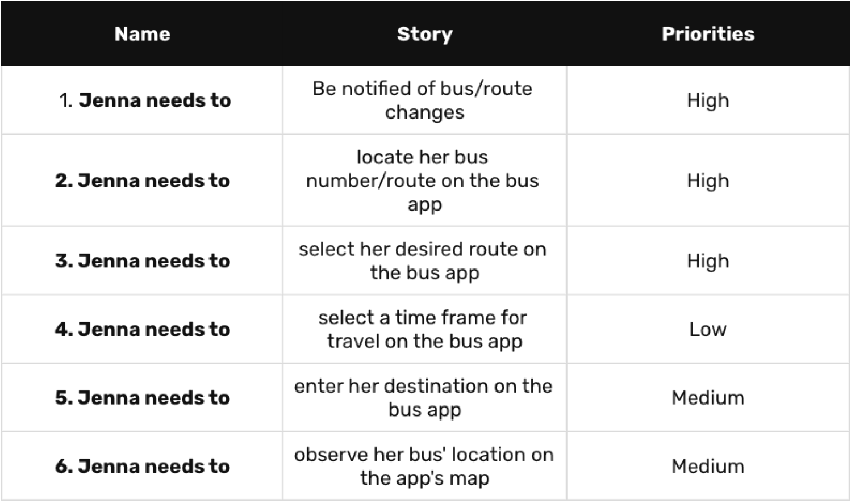Select the '4. Jenna needs to' cell
Viewport: 851px width, 504px height.
click(142, 329)
